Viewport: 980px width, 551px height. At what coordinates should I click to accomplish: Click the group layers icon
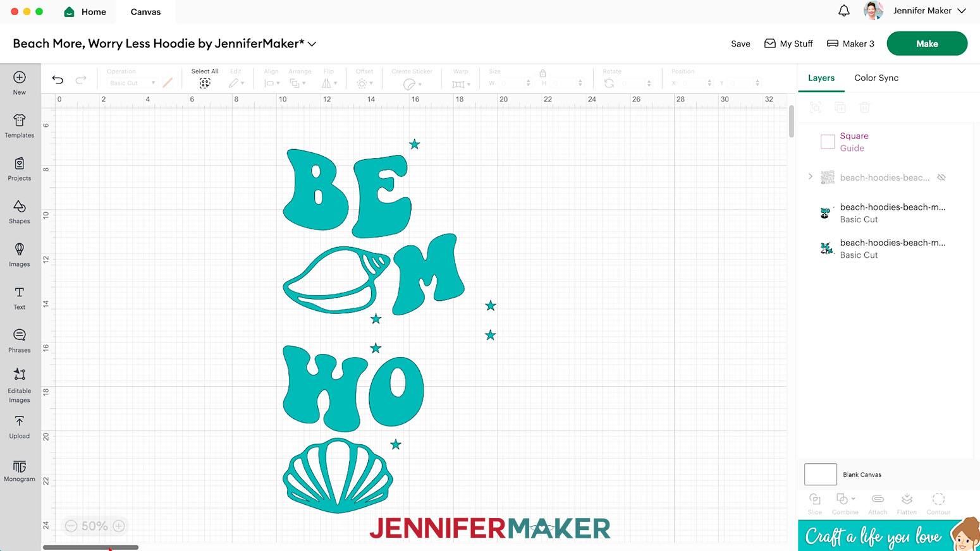pyautogui.click(x=816, y=107)
